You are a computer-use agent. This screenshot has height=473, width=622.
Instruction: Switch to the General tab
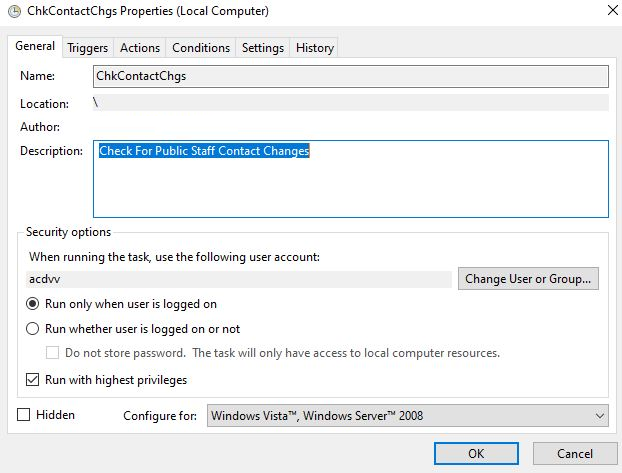pyautogui.click(x=35, y=47)
